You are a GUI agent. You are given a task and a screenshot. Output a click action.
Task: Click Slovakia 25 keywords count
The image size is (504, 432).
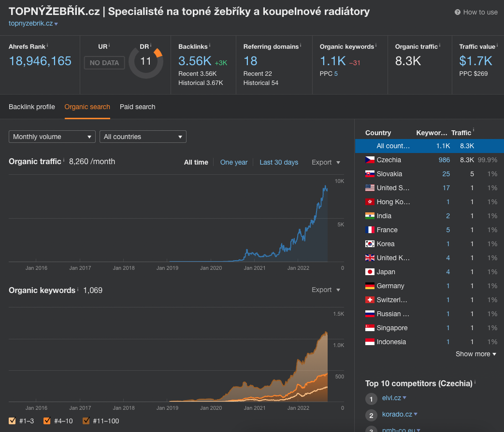tap(446, 174)
